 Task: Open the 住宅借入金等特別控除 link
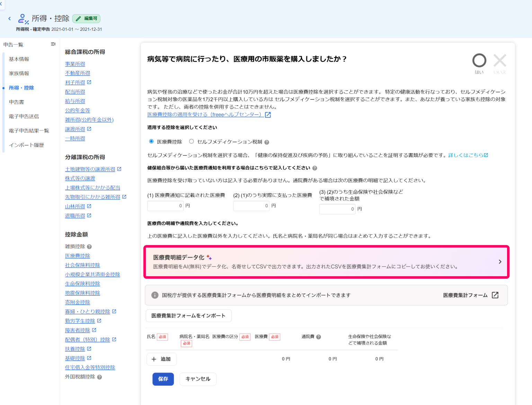(x=90, y=368)
